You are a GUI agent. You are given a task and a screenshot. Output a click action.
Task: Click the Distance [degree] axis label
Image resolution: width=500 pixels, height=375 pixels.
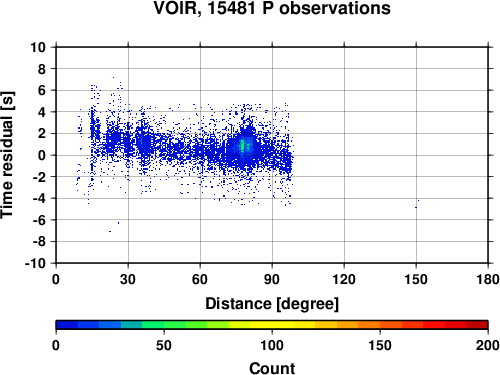click(x=272, y=304)
